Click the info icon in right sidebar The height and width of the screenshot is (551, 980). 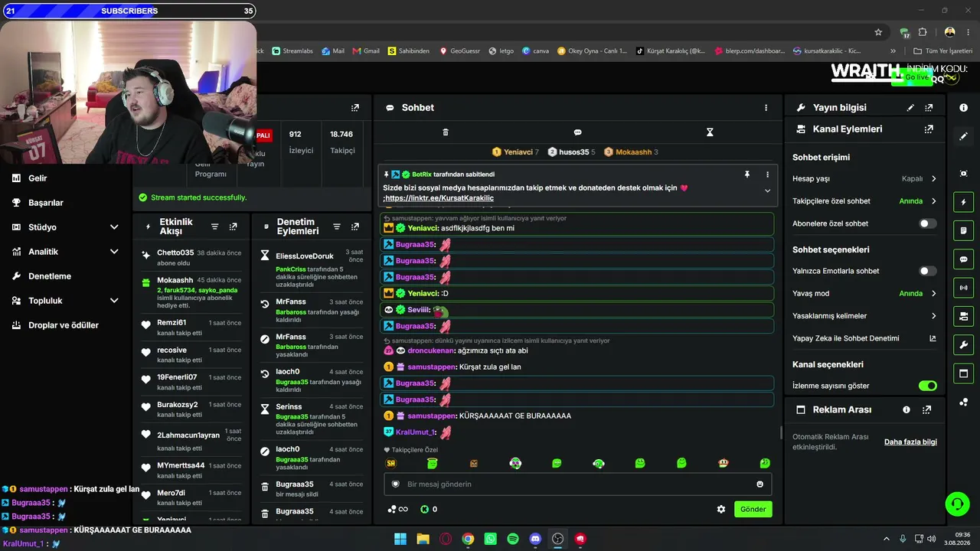[963, 108]
